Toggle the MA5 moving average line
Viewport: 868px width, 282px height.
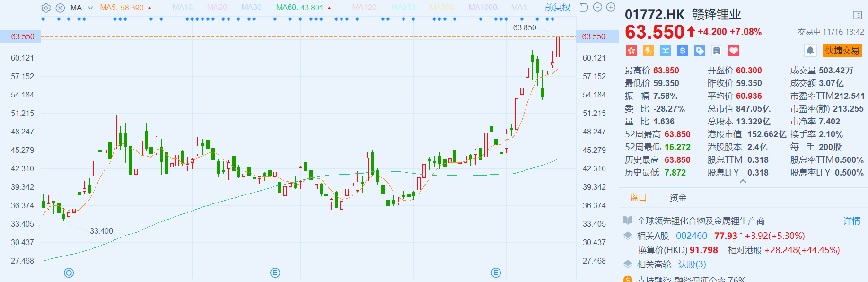[122, 8]
